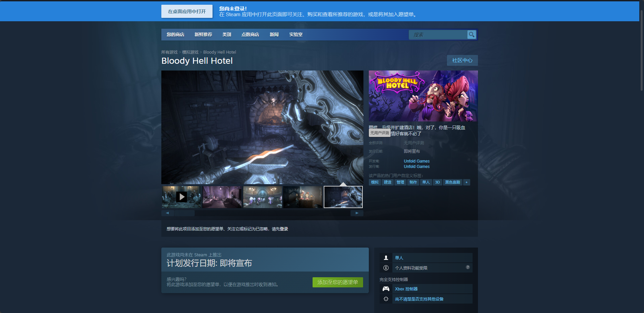Click Xbox 控制器 link
The height and width of the screenshot is (313, 644).
point(406,289)
